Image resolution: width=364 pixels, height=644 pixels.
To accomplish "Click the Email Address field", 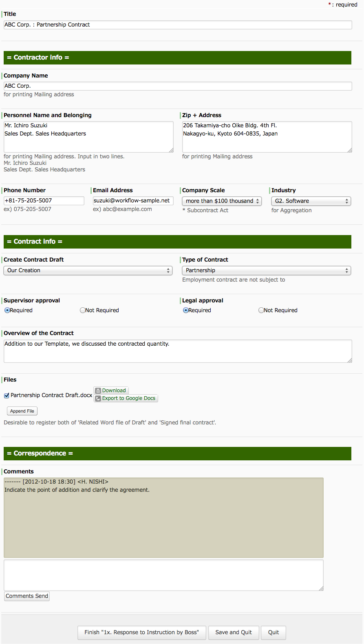I will click(133, 200).
